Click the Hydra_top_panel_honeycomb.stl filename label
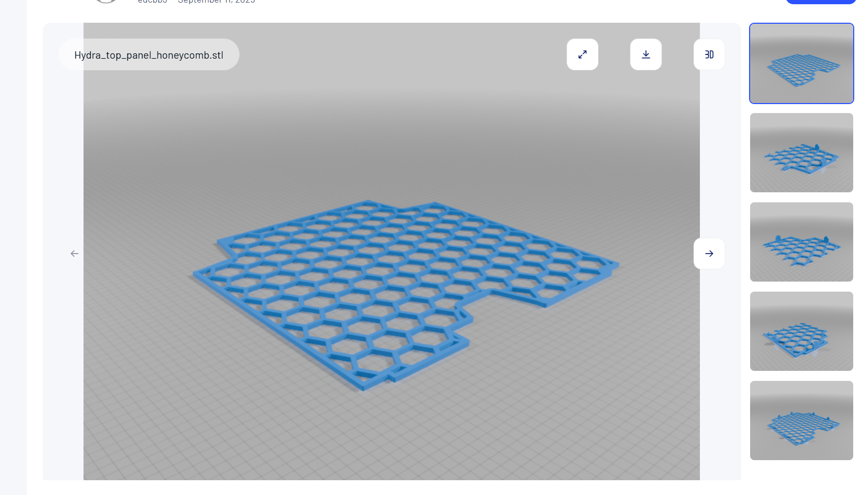This screenshot has height=495, width=868. [x=149, y=55]
